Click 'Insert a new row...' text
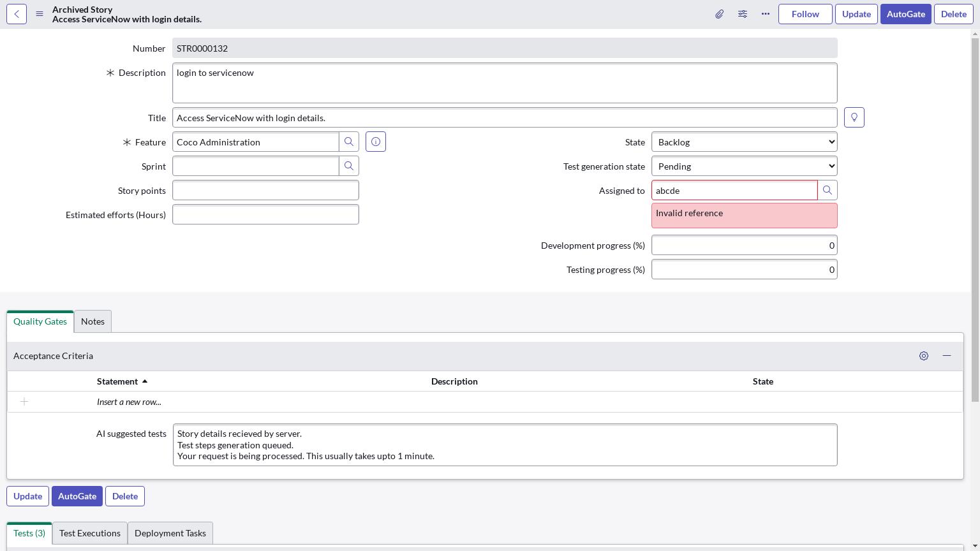The height and width of the screenshot is (551, 980). 129,402
